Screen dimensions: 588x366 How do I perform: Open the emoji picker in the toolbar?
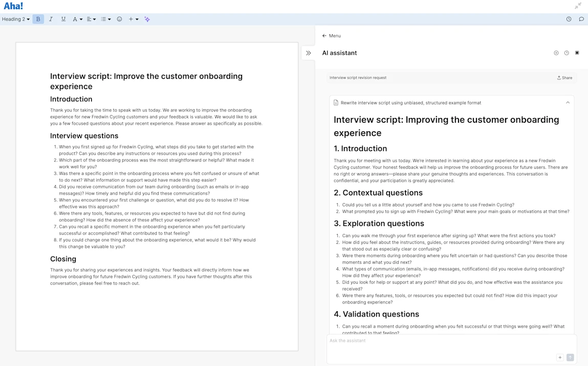(119, 19)
